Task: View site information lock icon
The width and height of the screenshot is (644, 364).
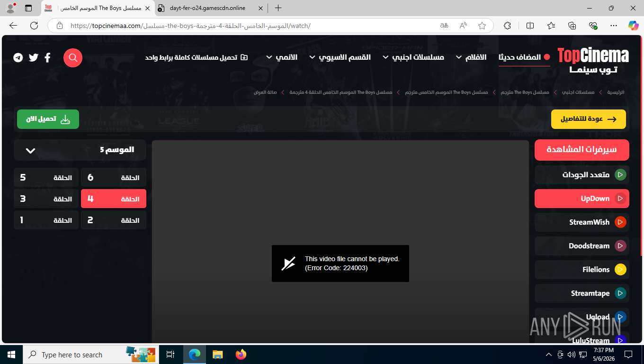Action: click(59, 26)
